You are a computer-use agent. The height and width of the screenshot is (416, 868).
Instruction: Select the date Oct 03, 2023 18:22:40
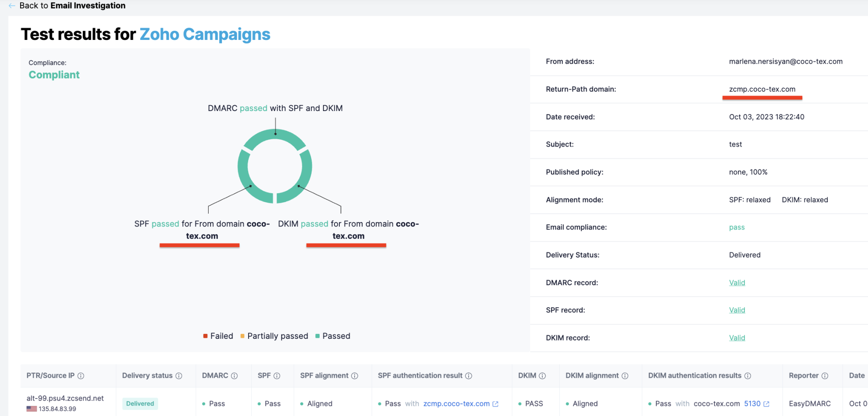tap(766, 117)
